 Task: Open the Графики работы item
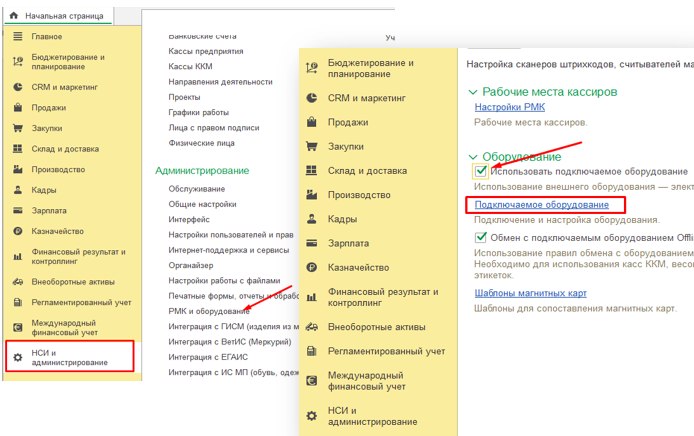[199, 112]
